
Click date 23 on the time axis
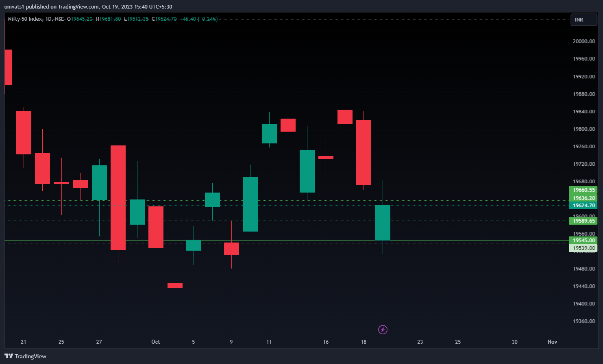tap(420, 342)
